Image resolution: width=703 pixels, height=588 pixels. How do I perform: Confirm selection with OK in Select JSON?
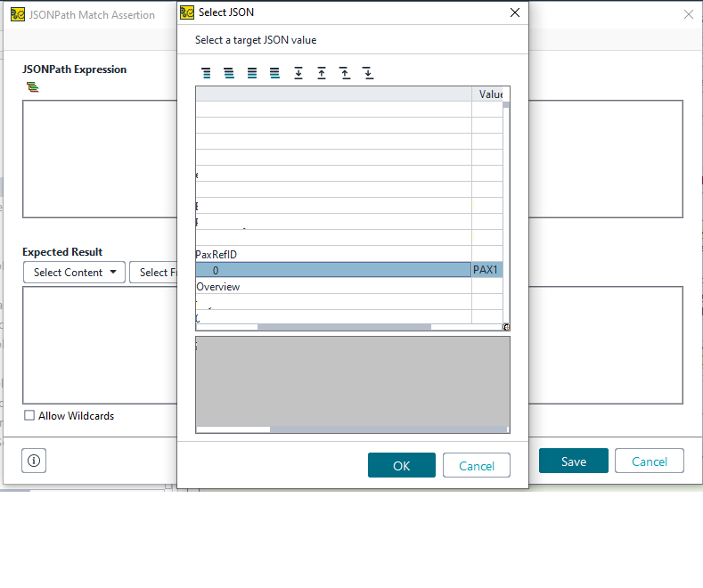pos(401,465)
